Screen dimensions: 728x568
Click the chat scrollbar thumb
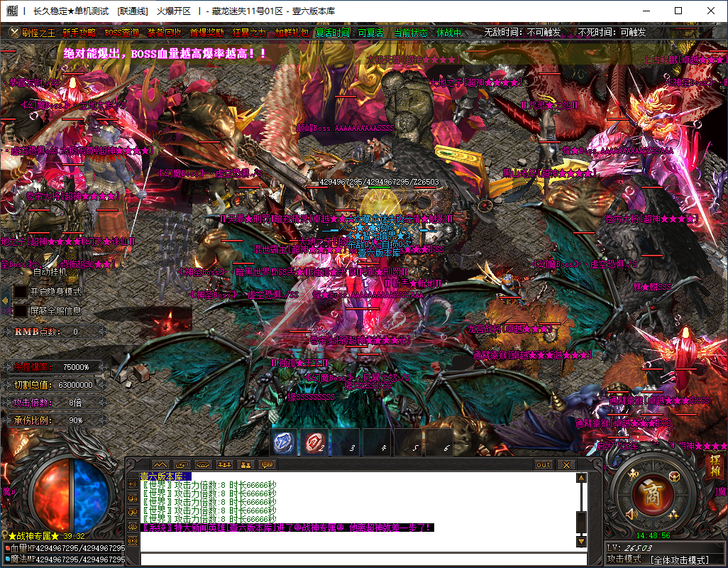[581, 522]
